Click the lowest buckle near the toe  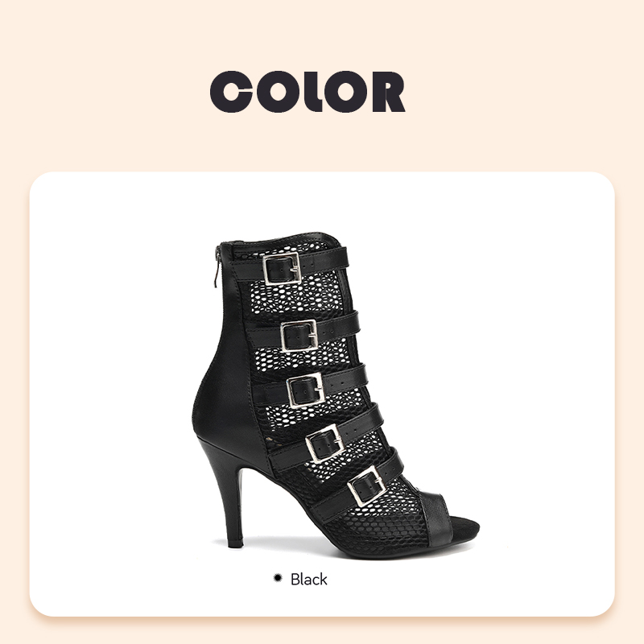pyautogui.click(x=366, y=486)
